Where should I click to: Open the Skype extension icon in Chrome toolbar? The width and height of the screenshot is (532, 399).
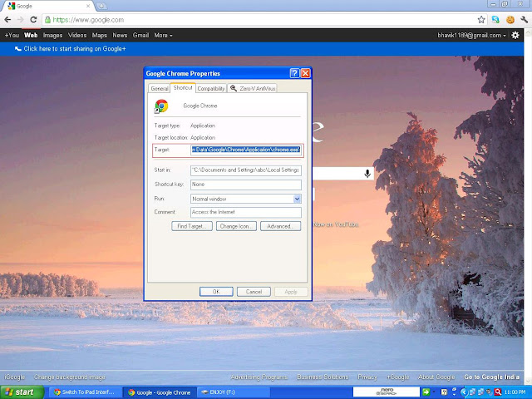click(x=495, y=20)
